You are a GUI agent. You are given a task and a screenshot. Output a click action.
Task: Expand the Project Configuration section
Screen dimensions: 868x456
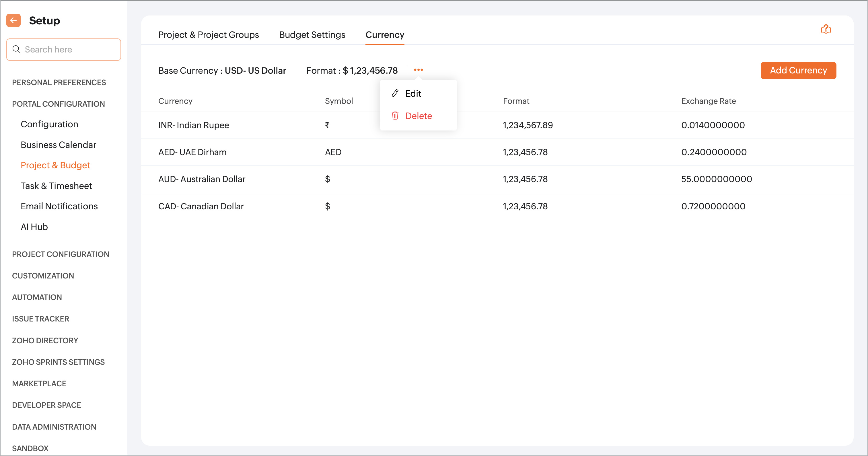[x=61, y=254]
